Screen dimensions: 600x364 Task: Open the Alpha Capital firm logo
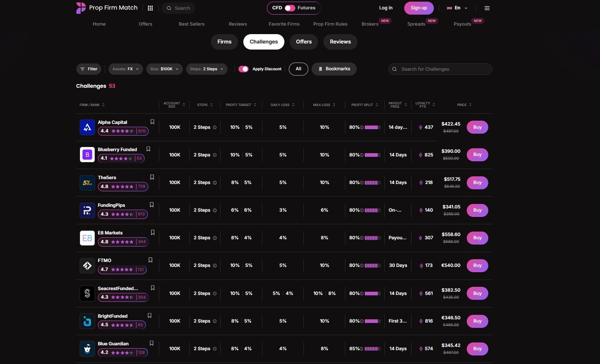pos(87,127)
